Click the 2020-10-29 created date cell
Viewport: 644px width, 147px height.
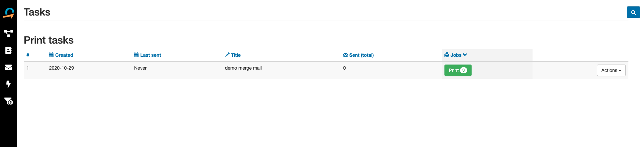(x=61, y=68)
